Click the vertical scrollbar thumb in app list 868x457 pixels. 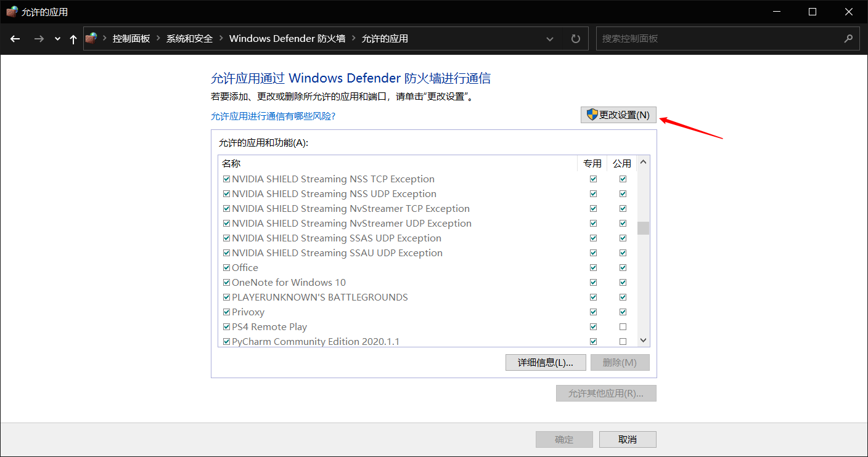(x=643, y=228)
